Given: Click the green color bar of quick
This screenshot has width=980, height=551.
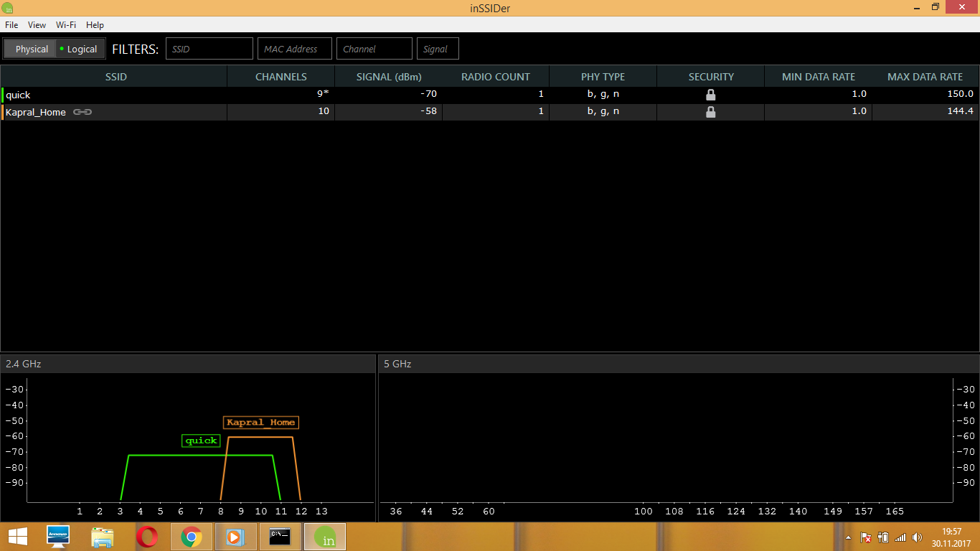Looking at the screenshot, I should coord(2,95).
